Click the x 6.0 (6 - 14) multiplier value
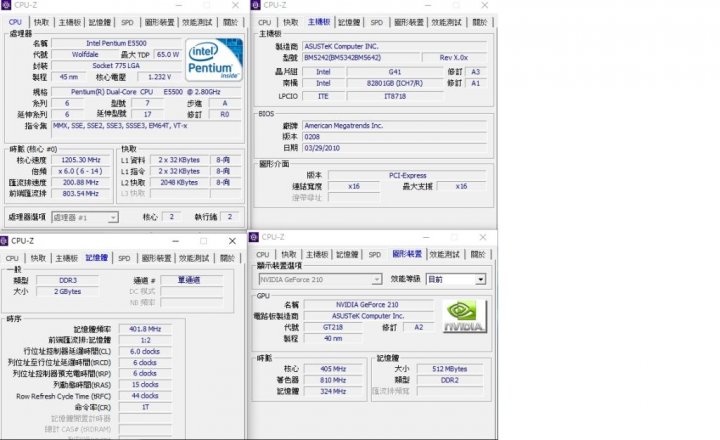The width and height of the screenshot is (720, 440). [x=81, y=171]
